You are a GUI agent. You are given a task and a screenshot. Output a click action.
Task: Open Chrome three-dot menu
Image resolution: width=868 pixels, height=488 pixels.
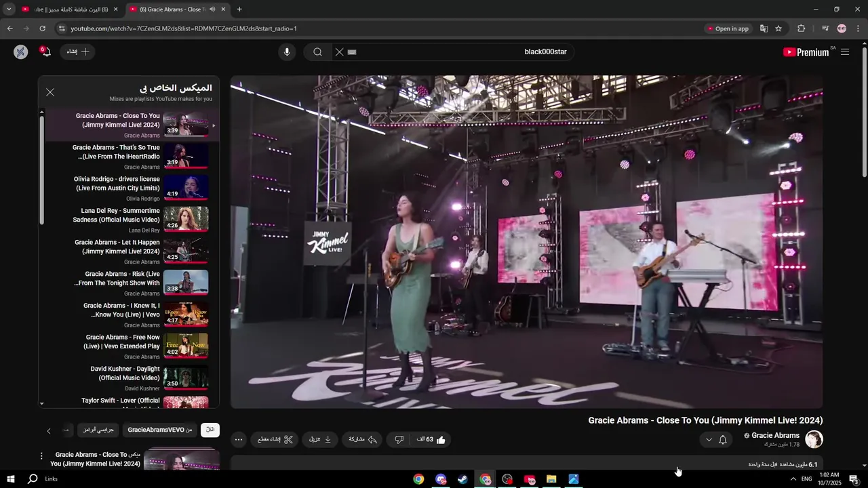tap(858, 28)
